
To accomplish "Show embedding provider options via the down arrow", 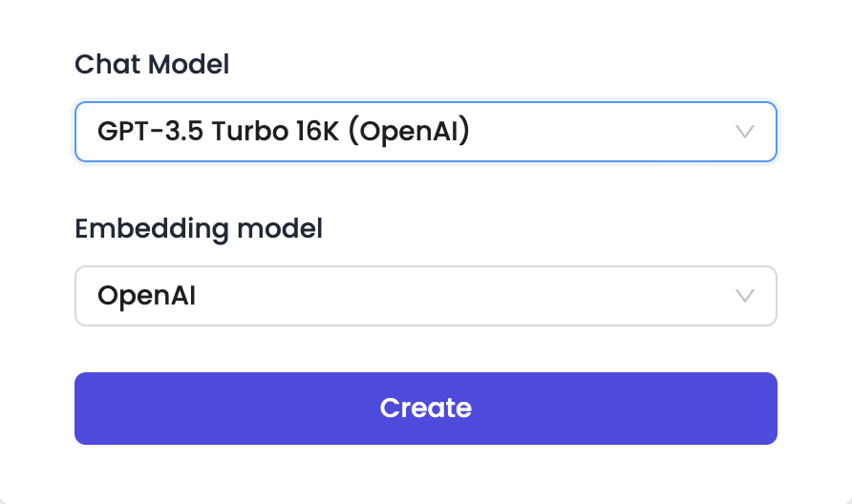I will pos(745,296).
